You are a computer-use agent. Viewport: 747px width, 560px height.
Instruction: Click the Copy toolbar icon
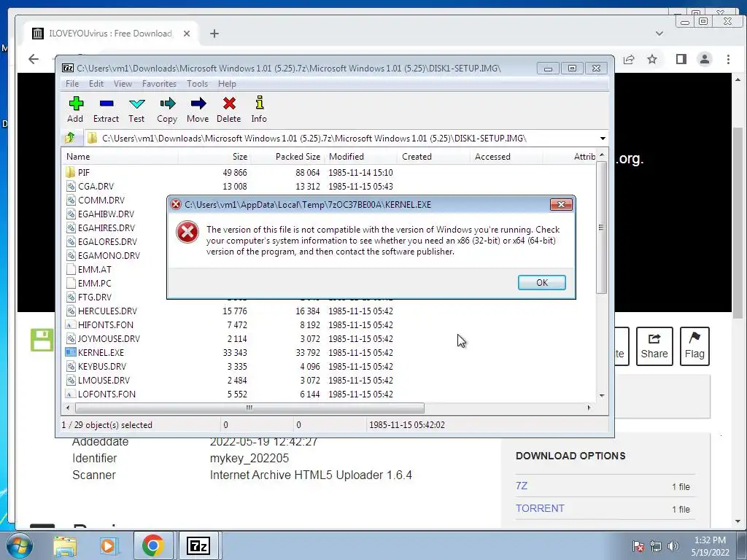[x=167, y=104]
